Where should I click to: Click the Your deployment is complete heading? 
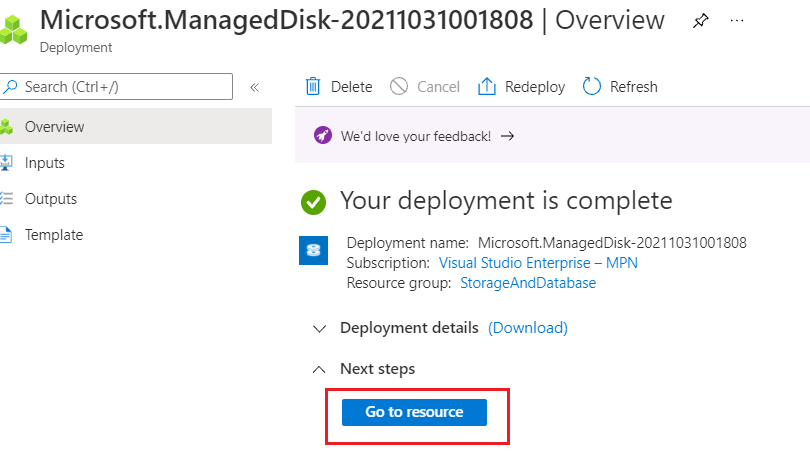tap(506, 200)
